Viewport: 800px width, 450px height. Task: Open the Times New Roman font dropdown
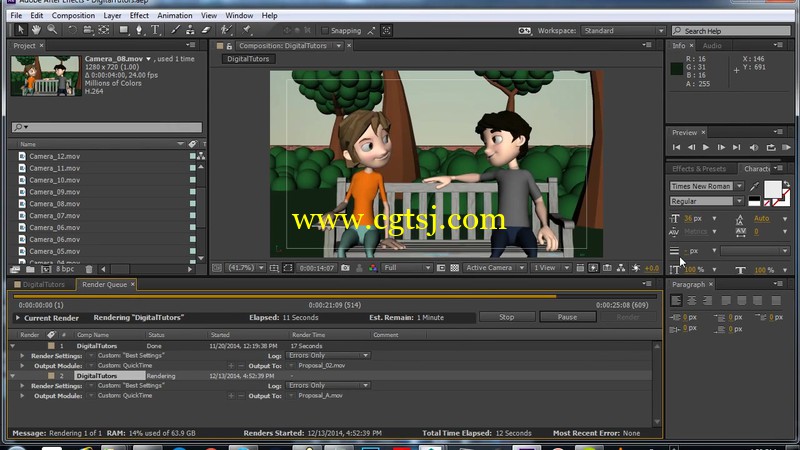[x=707, y=186]
